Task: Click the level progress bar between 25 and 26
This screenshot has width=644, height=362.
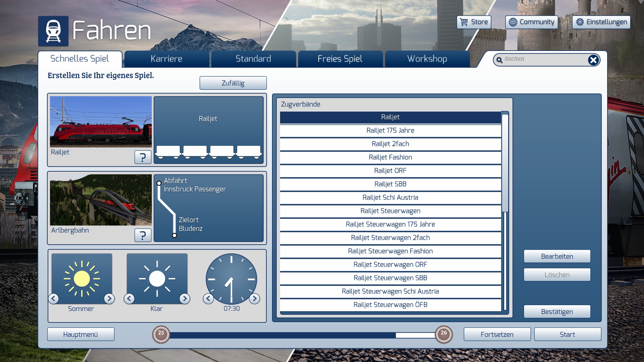Action: tap(302, 335)
